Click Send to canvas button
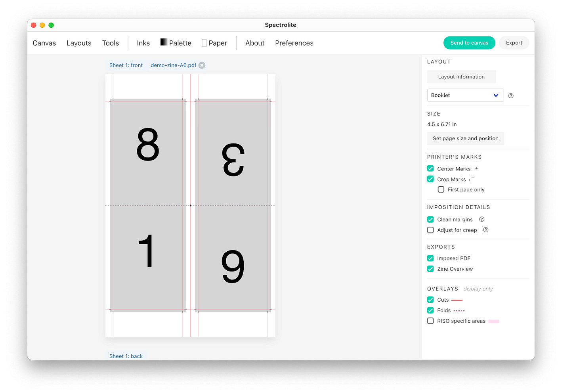 [x=469, y=43]
